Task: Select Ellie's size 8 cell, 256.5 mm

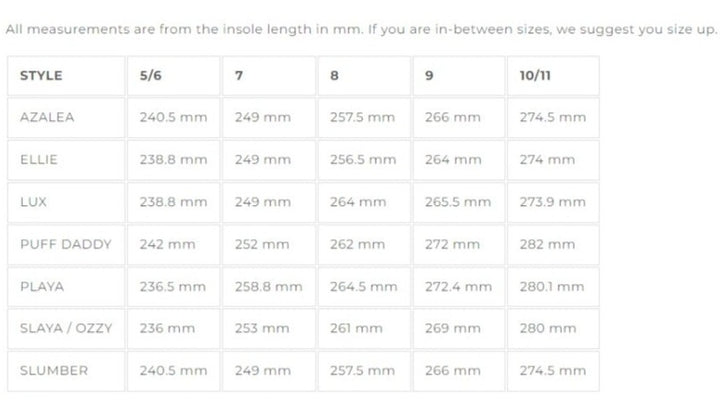Action: [363, 159]
